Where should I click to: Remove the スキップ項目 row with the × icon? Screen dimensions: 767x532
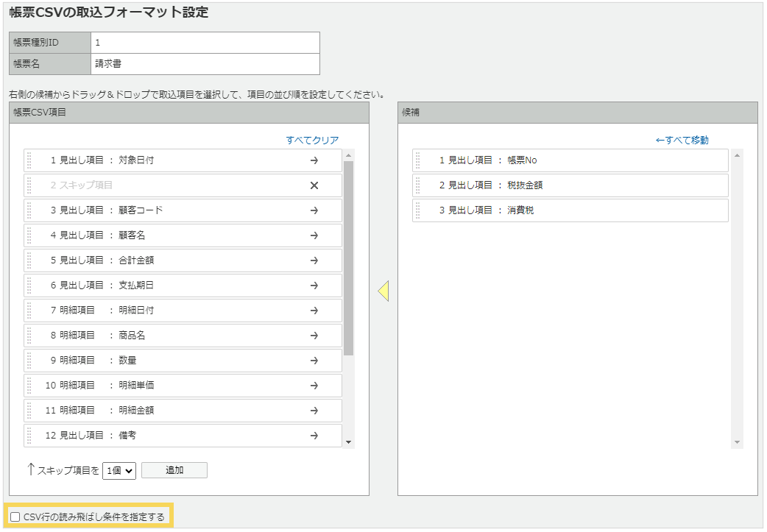tap(315, 185)
